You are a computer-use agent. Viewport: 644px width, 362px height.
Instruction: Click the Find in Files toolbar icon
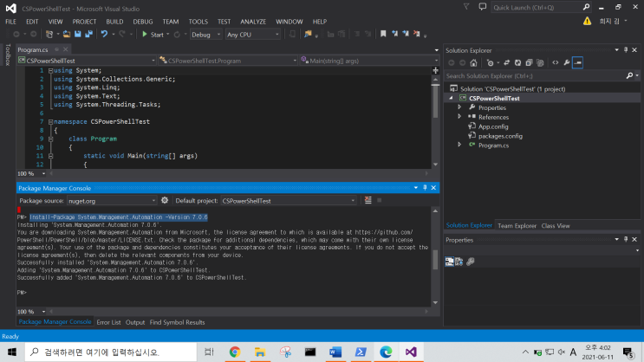pos(308,35)
